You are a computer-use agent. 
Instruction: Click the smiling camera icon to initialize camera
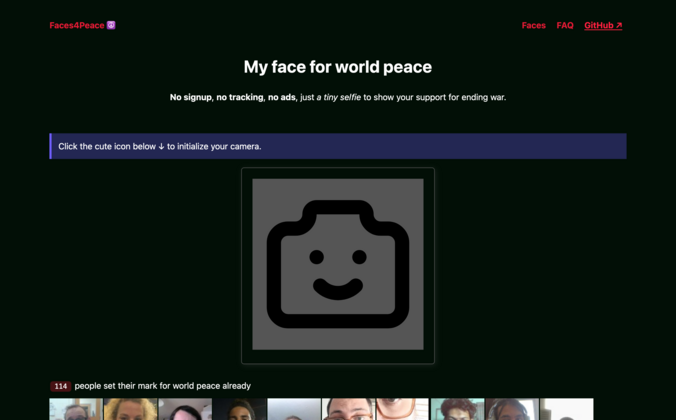[338, 264]
